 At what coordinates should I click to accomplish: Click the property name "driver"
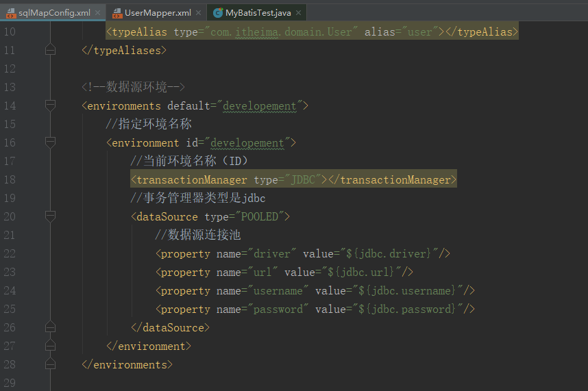[x=272, y=253]
